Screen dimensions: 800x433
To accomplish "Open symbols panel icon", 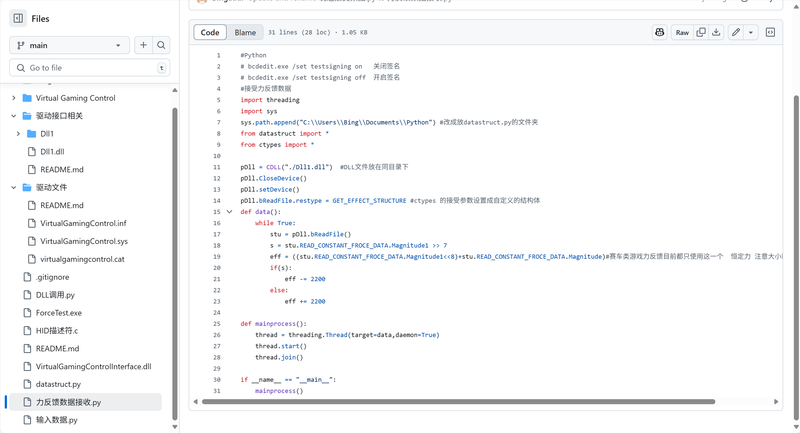I will pos(770,32).
